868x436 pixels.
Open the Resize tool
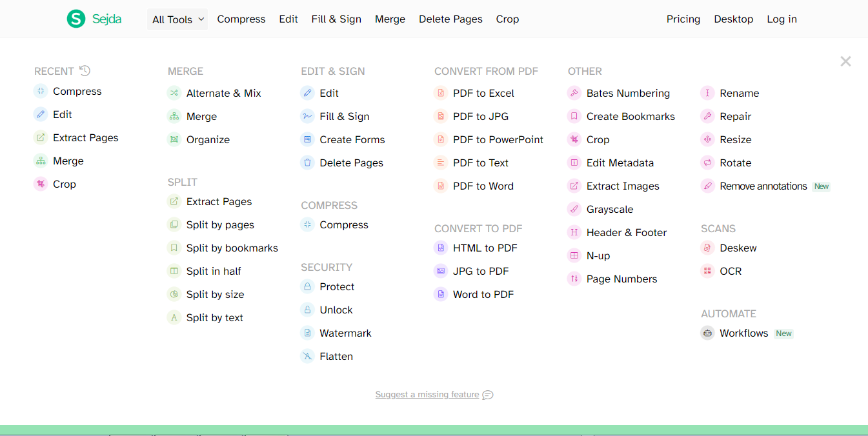[x=726, y=139]
